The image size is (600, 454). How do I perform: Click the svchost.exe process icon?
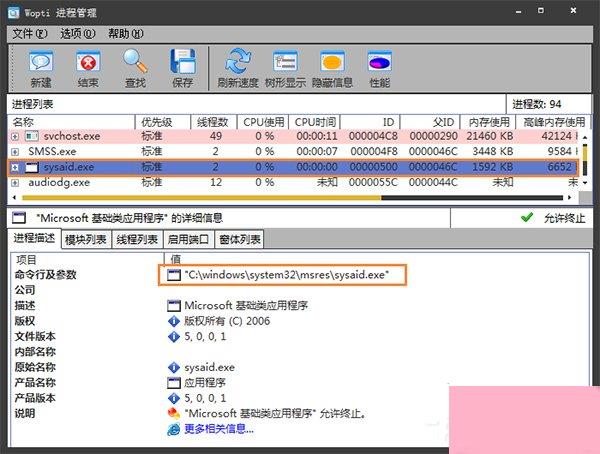(32, 136)
